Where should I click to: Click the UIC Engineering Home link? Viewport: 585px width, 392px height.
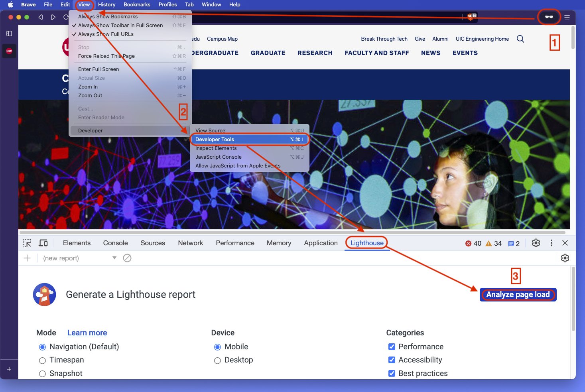482,39
